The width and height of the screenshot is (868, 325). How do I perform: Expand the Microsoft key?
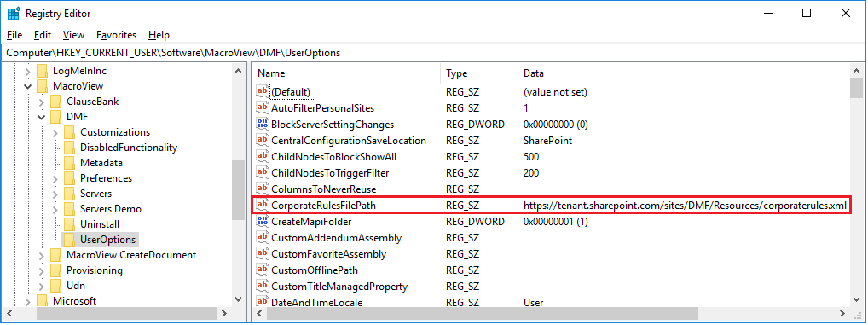click(27, 301)
